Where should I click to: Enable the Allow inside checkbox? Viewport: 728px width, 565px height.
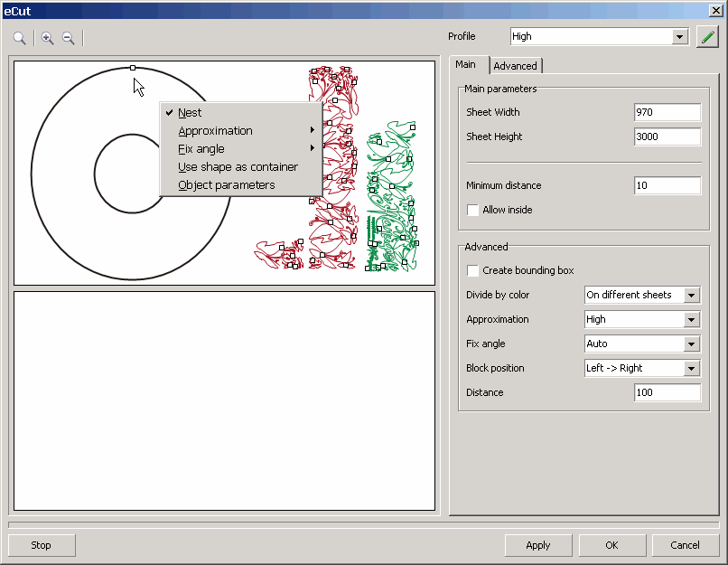(472, 210)
